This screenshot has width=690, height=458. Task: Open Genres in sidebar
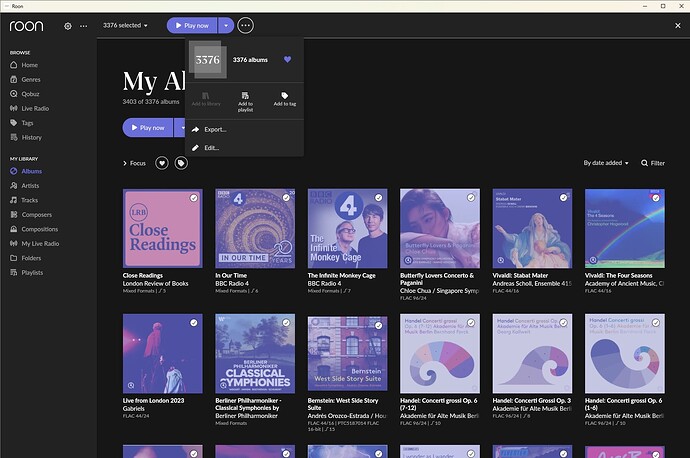(31, 80)
